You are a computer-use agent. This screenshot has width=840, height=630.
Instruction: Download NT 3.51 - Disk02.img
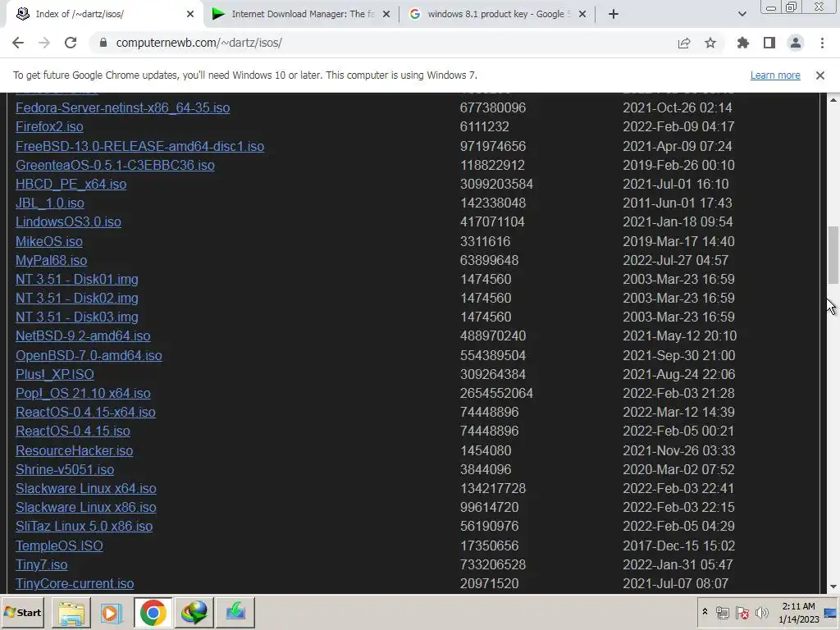(x=76, y=298)
